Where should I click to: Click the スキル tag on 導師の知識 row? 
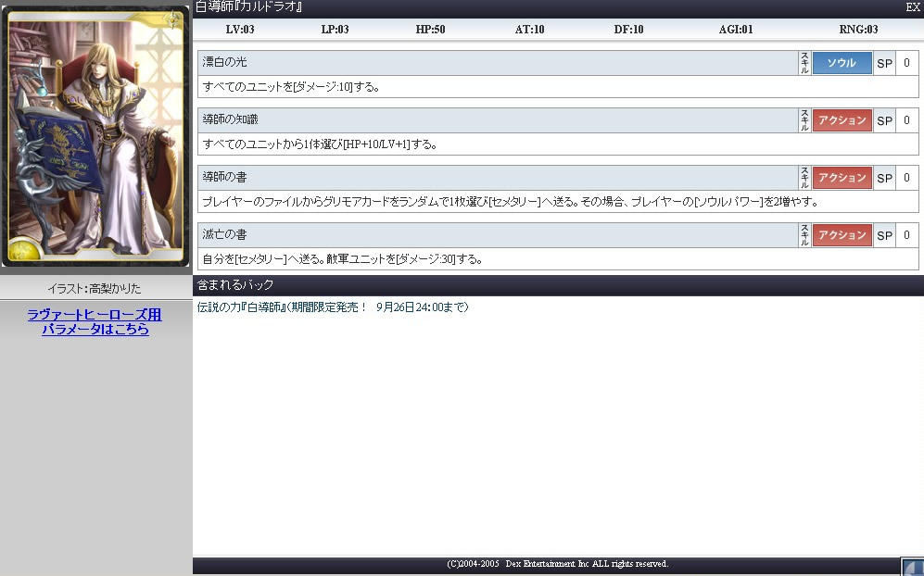pos(804,120)
